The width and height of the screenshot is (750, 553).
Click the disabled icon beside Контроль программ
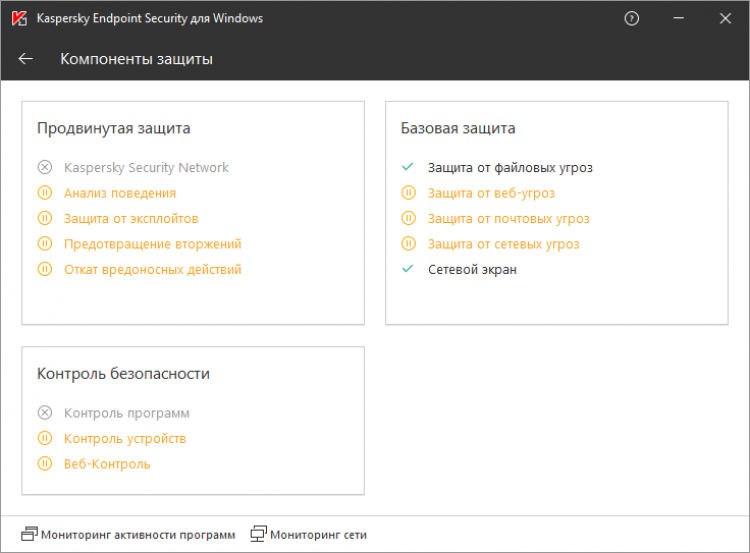44,413
